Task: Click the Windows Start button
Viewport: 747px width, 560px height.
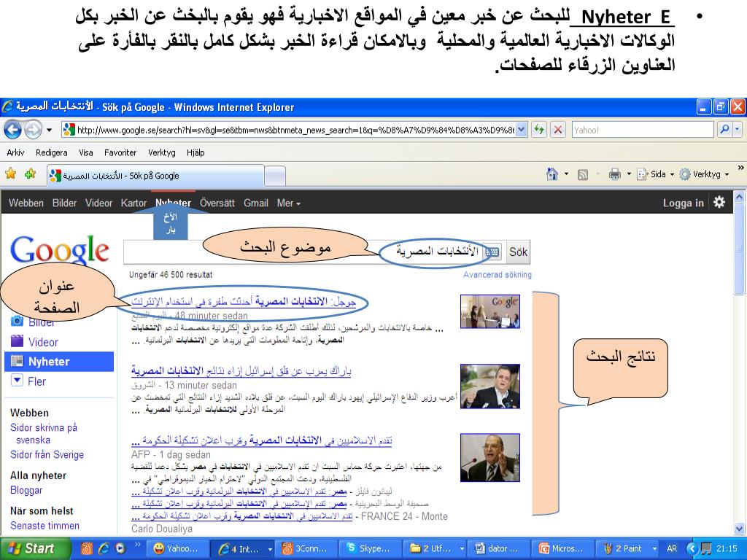Action: [35, 548]
